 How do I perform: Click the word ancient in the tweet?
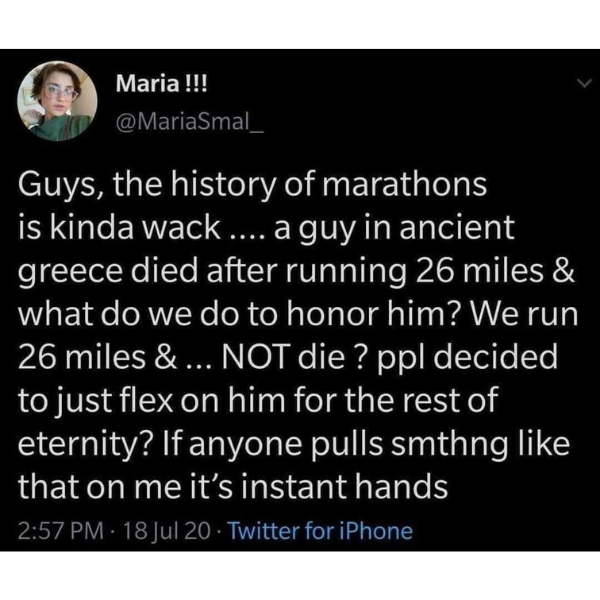pyautogui.click(x=457, y=227)
